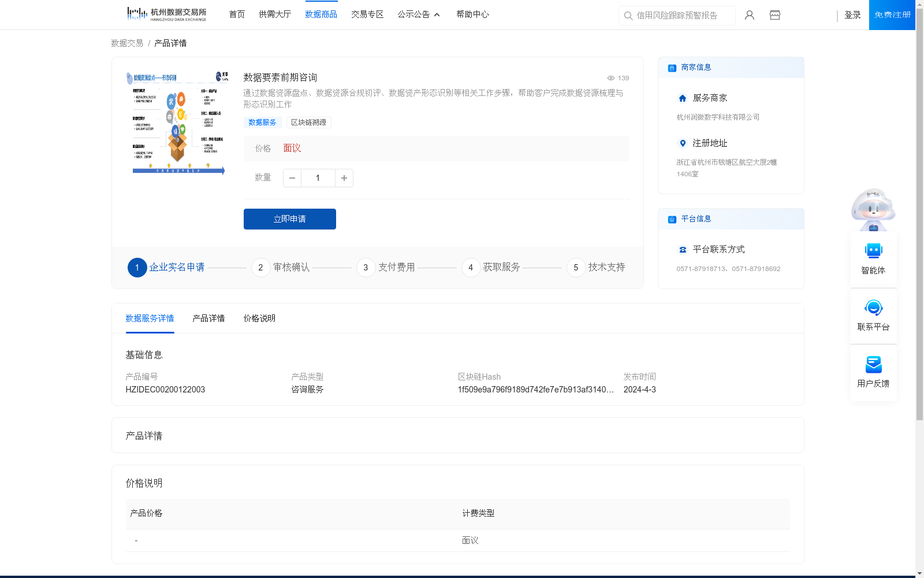Viewport: 924px width, 578px height.
Task: Decrease quantity with minus button
Action: pyautogui.click(x=292, y=178)
